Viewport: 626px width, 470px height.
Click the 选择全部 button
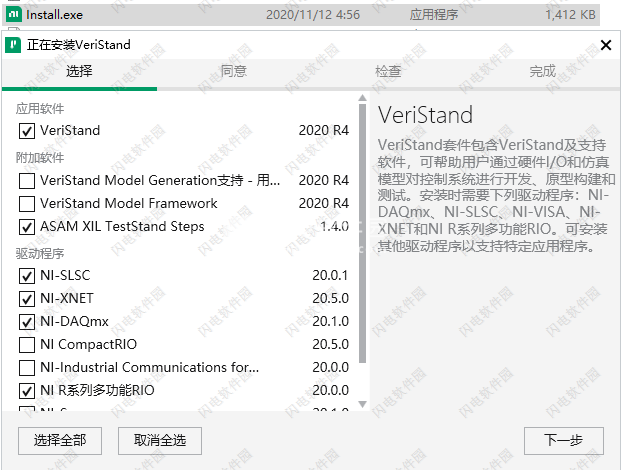click(x=60, y=441)
